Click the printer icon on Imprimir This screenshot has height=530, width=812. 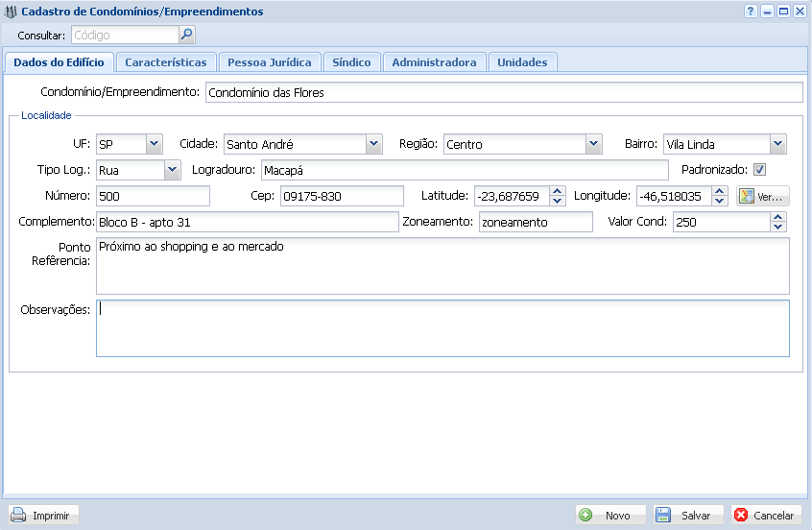coord(18,515)
